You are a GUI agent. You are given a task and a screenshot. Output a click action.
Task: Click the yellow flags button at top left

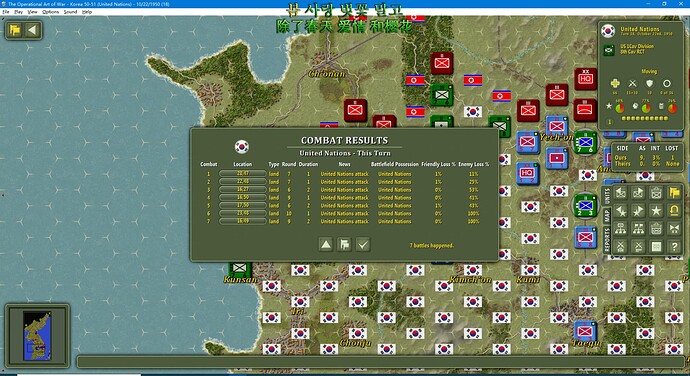(x=15, y=30)
